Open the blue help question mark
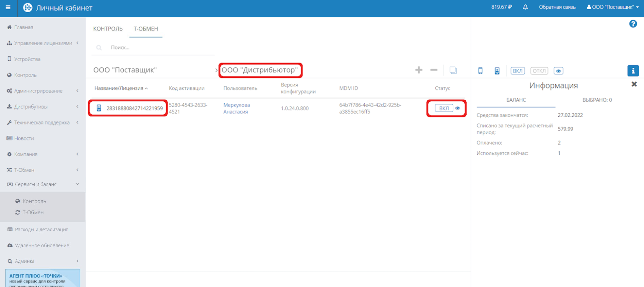 (x=633, y=24)
